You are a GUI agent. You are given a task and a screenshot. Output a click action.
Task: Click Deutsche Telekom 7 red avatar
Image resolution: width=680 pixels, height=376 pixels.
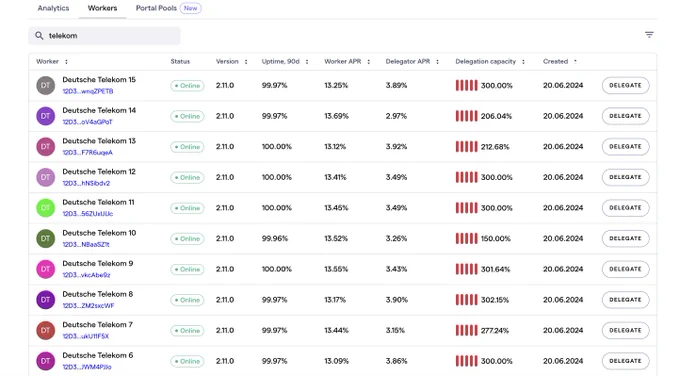coord(46,330)
